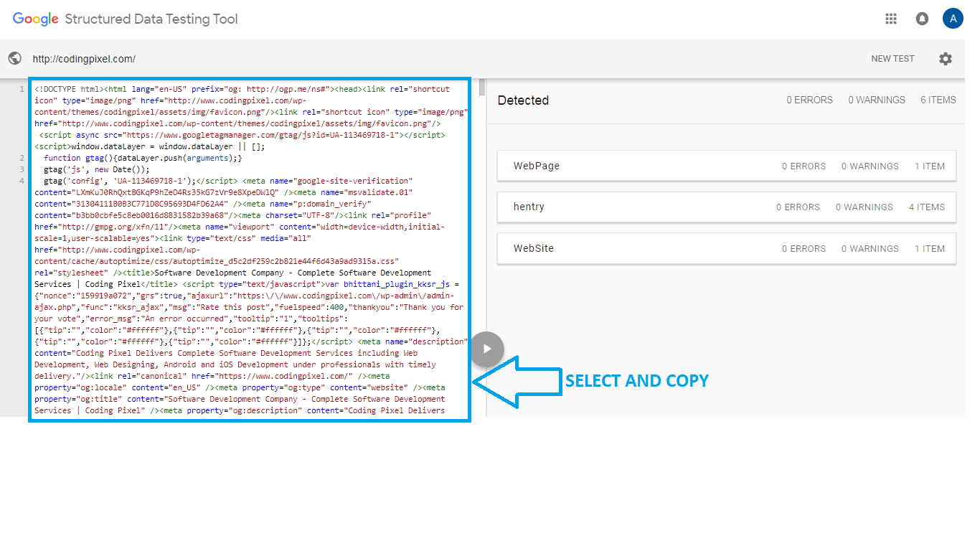
Task: Open the Google apps grid
Action: click(x=891, y=19)
